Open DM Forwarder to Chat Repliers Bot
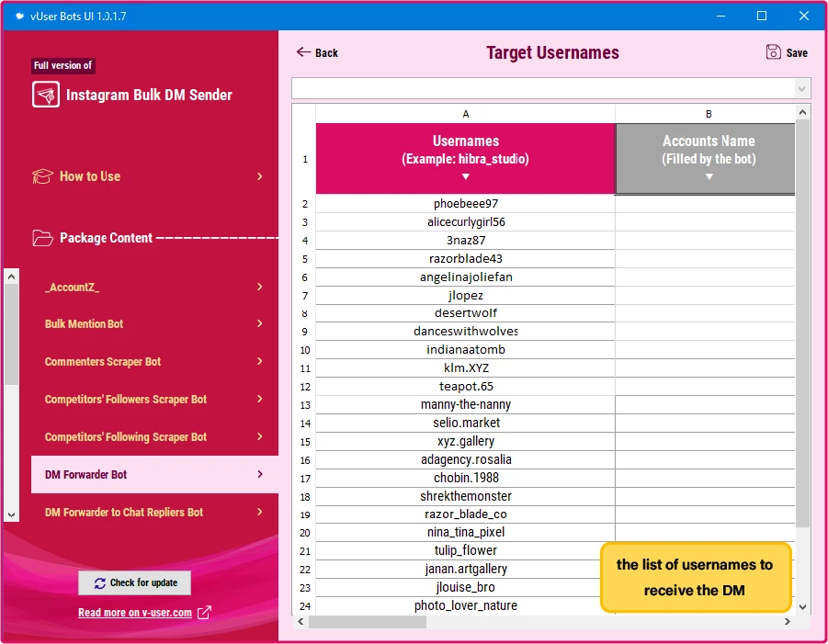Image resolution: width=828 pixels, height=644 pixels. click(154, 512)
